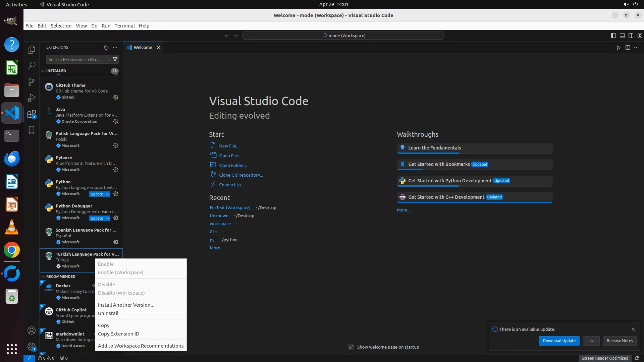
Task: Toggle the primary side bar layout button
Action: pyautogui.click(x=613, y=36)
